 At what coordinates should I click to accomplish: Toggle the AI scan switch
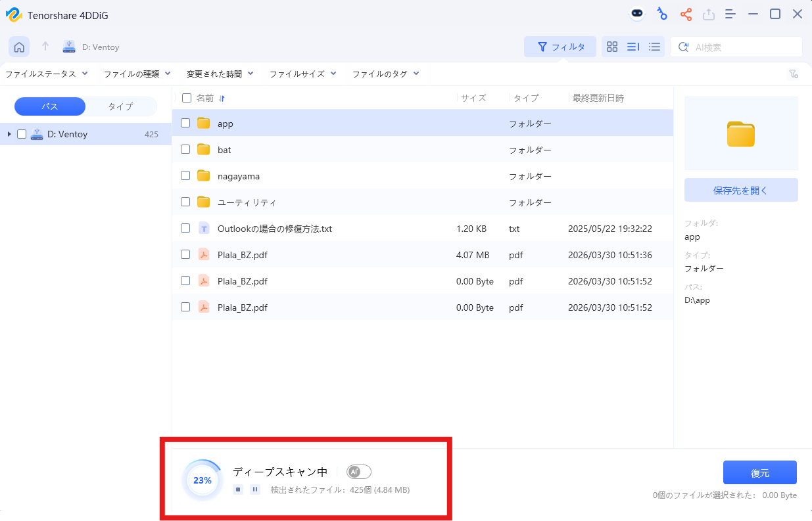click(x=359, y=472)
